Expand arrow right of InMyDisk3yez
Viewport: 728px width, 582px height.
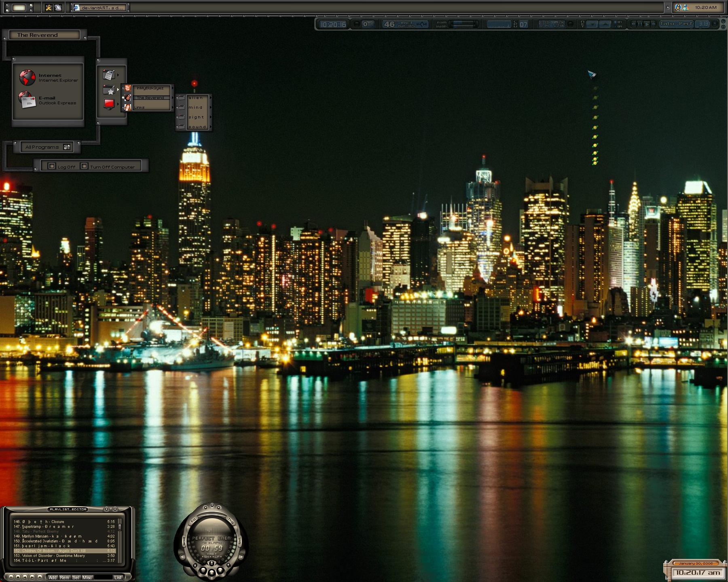pos(172,88)
